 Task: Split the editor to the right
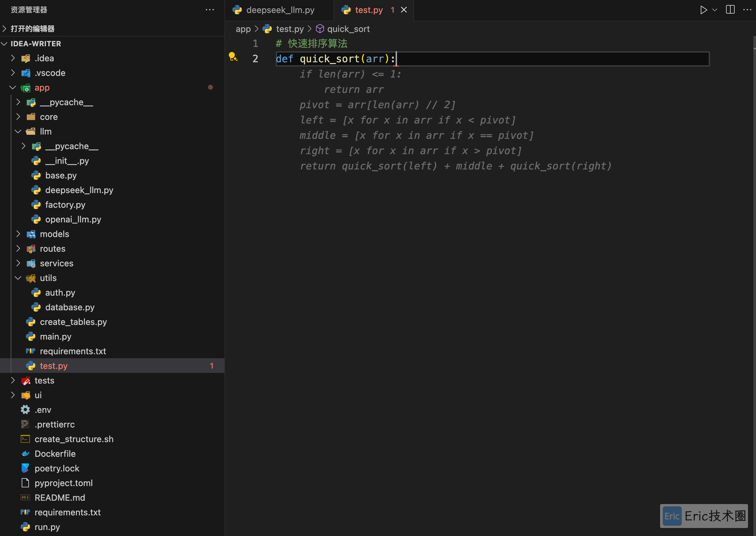(730, 10)
